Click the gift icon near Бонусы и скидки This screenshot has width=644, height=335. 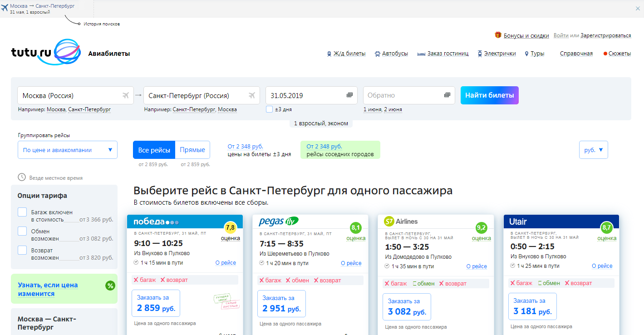pos(498,35)
